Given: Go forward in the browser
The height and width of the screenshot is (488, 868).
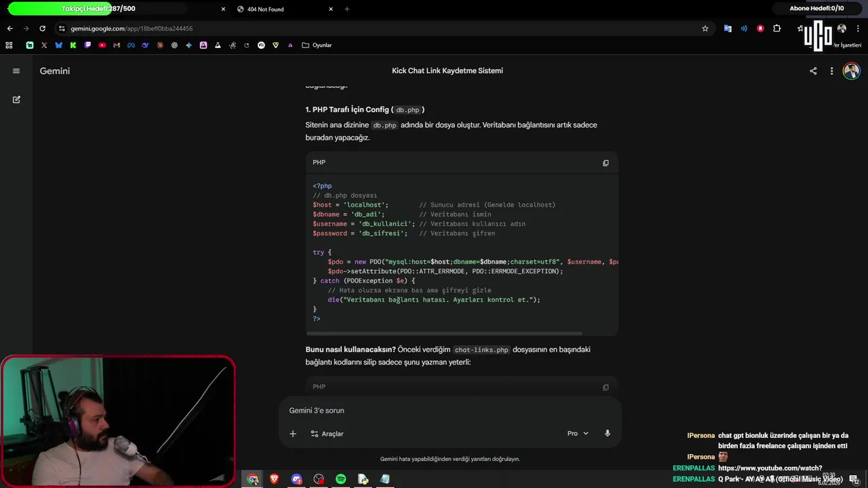Looking at the screenshot, I should coord(26,28).
